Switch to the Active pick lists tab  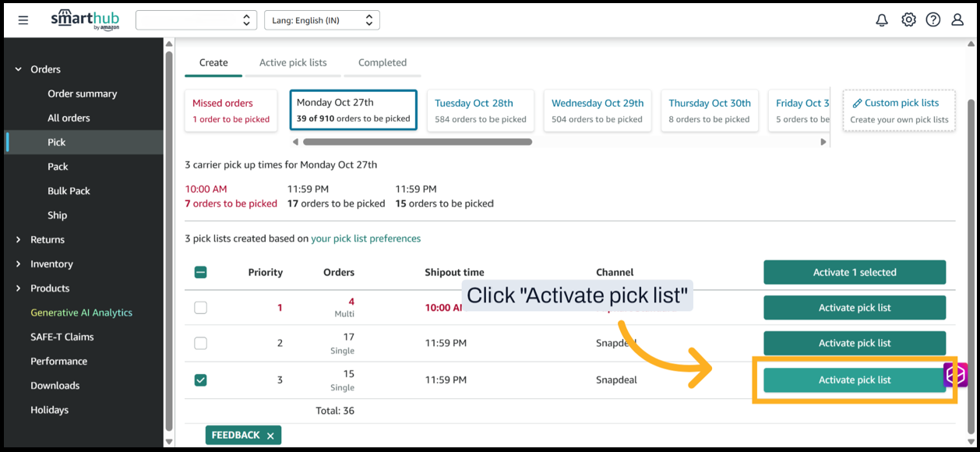tap(293, 62)
